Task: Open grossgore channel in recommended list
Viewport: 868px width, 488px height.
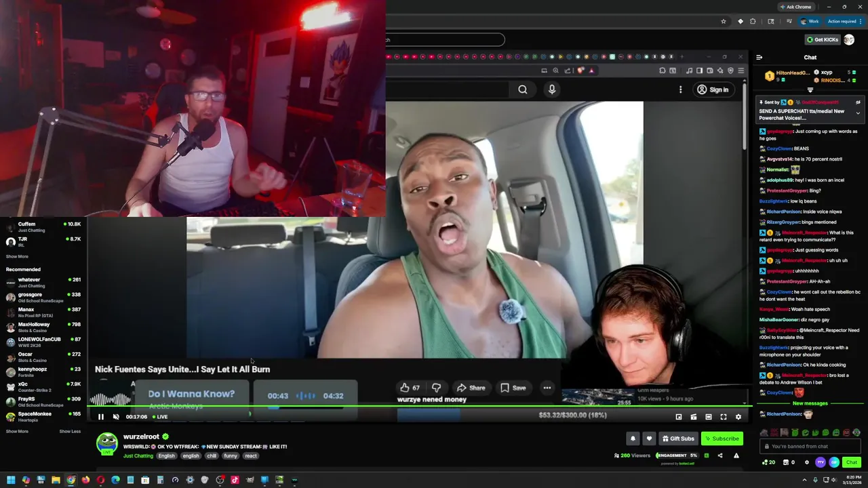Action: coord(43,298)
